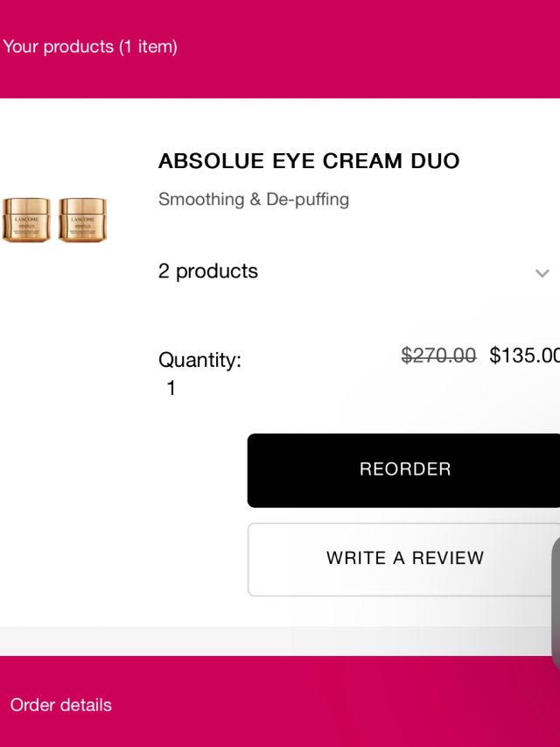The width and height of the screenshot is (560, 747).
Task: Open the ABSOLUE EYE CREAM DUO title
Action: 309,161
